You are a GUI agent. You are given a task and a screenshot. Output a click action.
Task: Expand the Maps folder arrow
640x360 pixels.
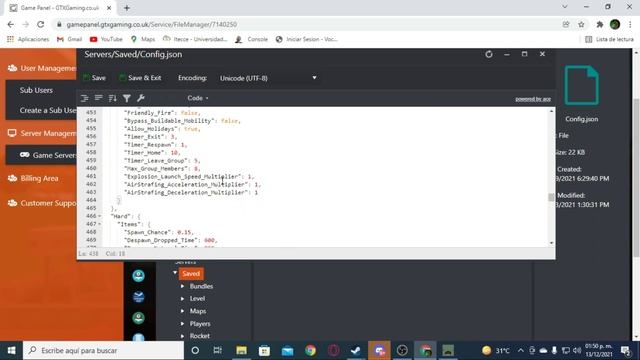pos(182,311)
